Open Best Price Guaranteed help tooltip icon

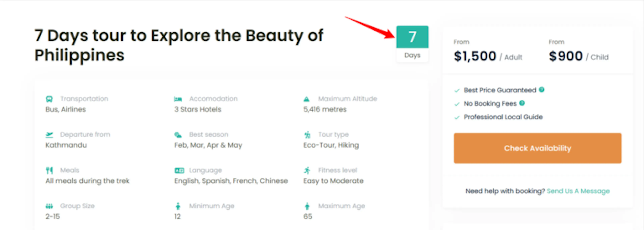pos(542,90)
